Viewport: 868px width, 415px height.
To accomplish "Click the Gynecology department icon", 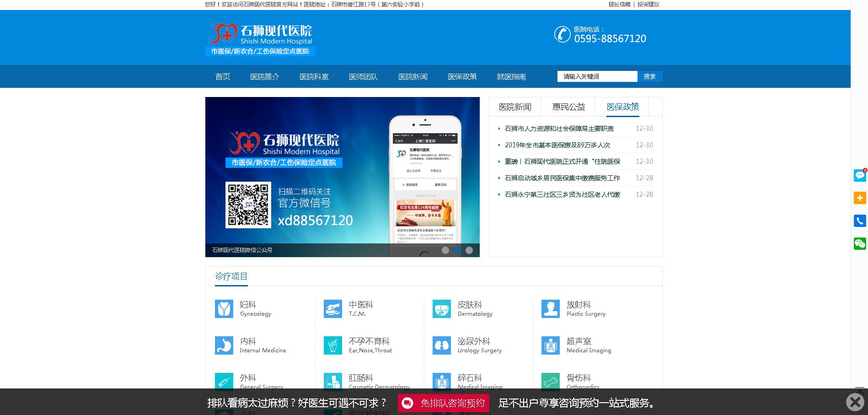I will tap(224, 309).
